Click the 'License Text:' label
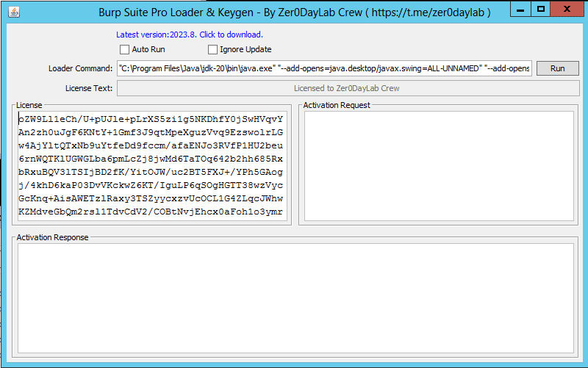588x368 pixels. pyautogui.click(x=89, y=88)
